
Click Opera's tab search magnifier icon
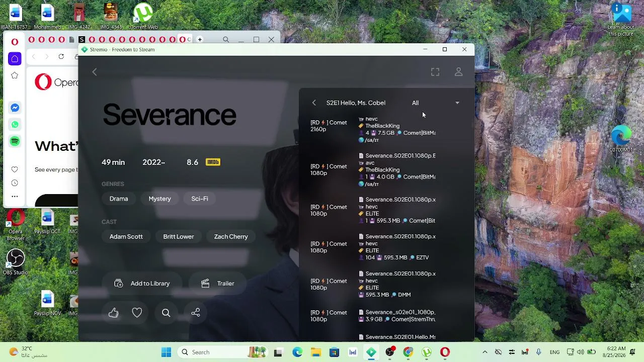click(x=226, y=39)
